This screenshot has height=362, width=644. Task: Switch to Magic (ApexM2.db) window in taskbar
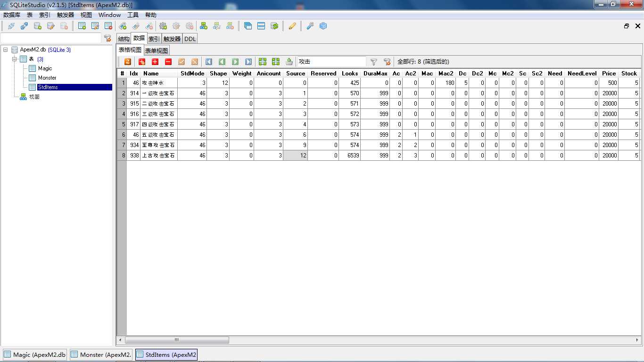pyautogui.click(x=35, y=354)
